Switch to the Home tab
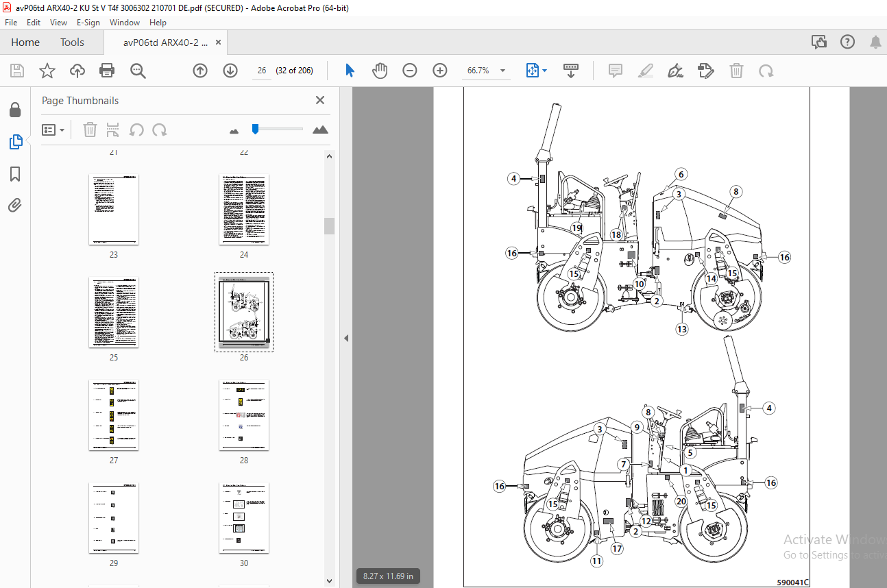887x588 pixels. [25, 42]
